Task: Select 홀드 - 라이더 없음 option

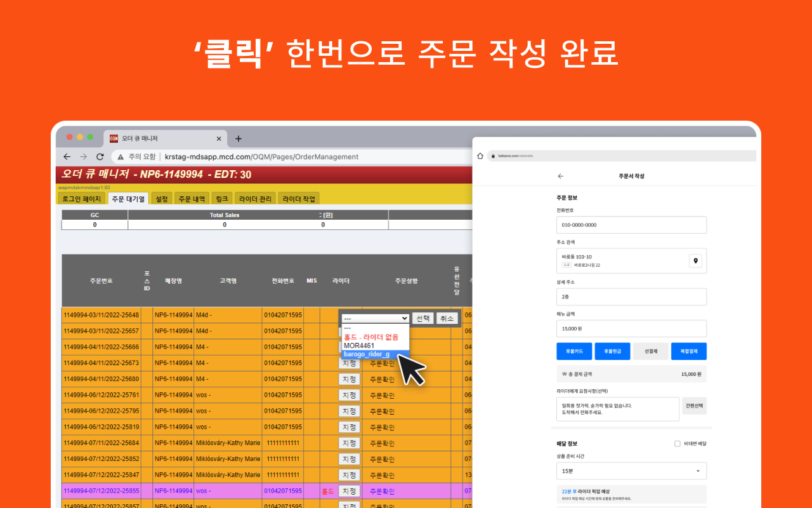Action: [x=375, y=337]
